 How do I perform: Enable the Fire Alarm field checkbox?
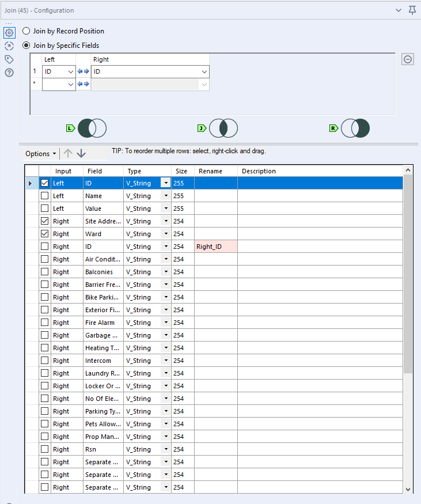[x=44, y=323]
